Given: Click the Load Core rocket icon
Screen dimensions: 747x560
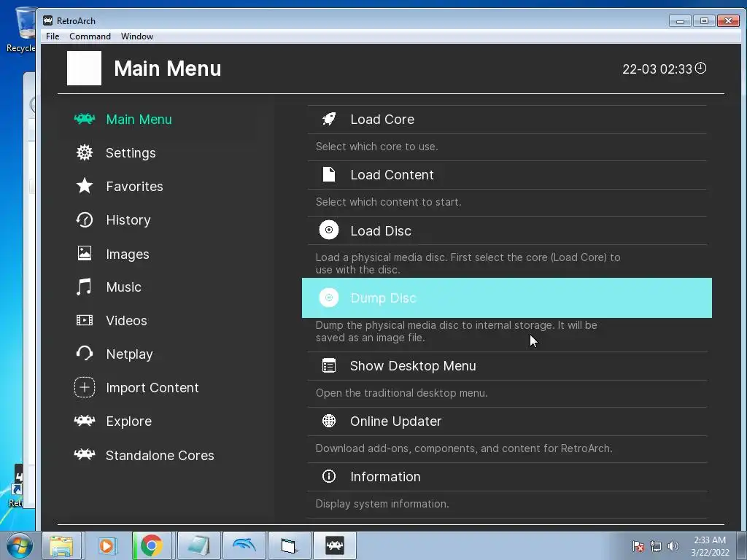Looking at the screenshot, I should [329, 119].
